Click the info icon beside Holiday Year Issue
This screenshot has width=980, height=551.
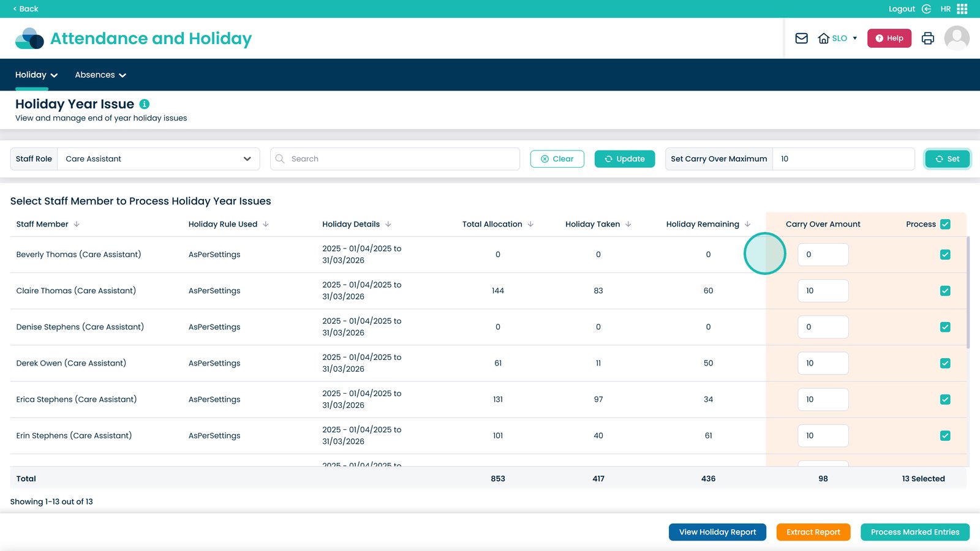pos(145,104)
